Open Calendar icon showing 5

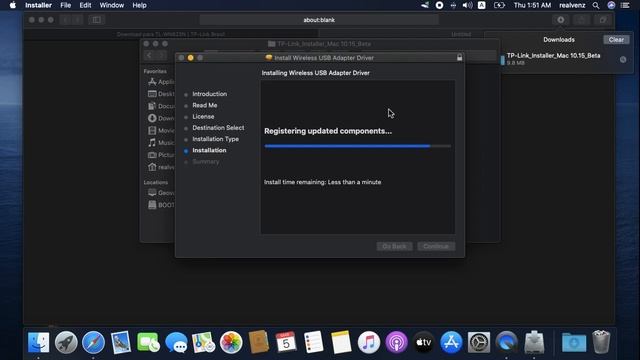[x=286, y=342]
